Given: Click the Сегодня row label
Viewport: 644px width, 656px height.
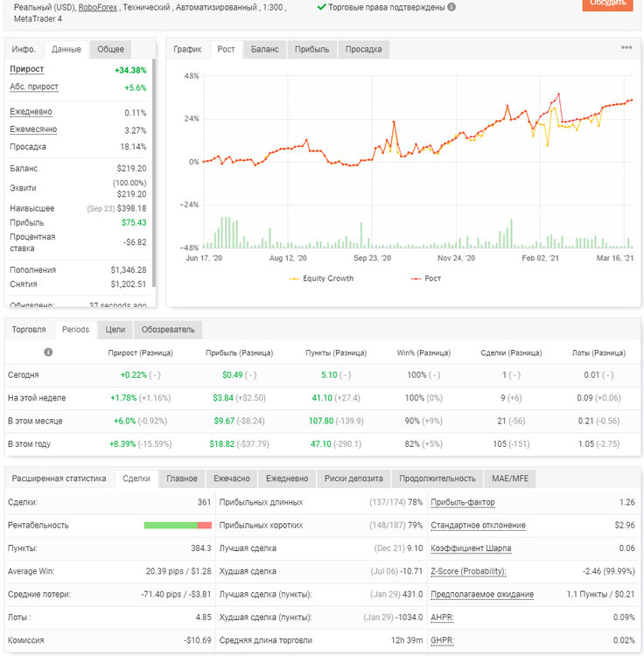Looking at the screenshot, I should 24,375.
